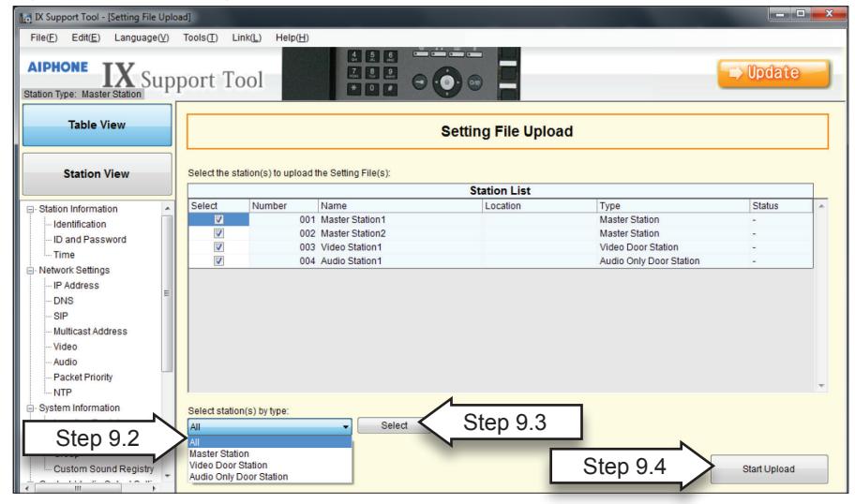Uncheck Master Station1 checkbox
The height and width of the screenshot is (504, 855).
(x=218, y=219)
